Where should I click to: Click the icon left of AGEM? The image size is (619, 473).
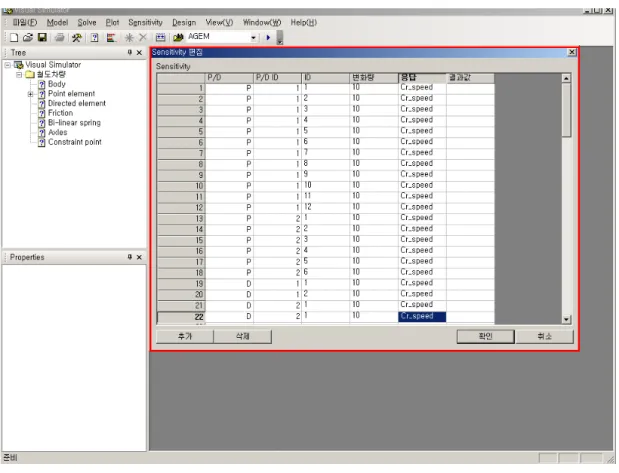tap(178, 38)
